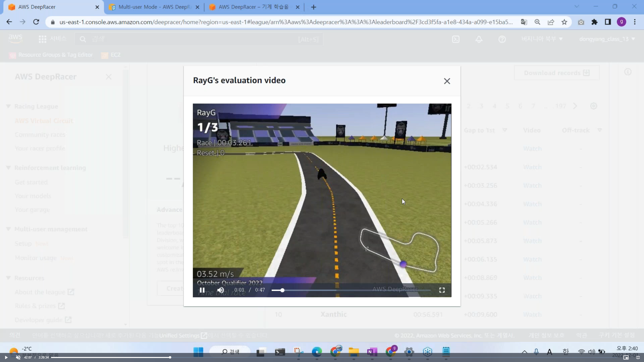Click the Download records button
This screenshot has height=362, width=644.
[x=556, y=73]
